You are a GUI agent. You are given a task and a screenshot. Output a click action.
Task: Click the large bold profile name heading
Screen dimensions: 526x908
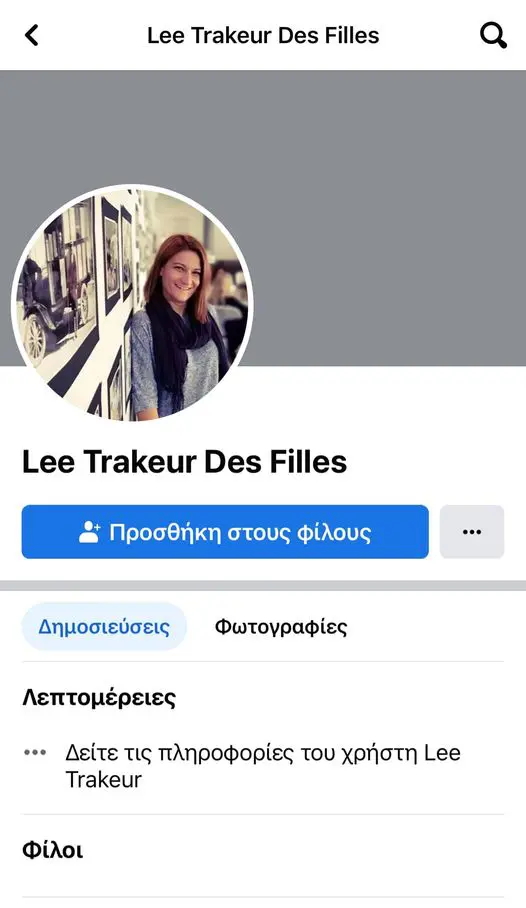point(184,462)
